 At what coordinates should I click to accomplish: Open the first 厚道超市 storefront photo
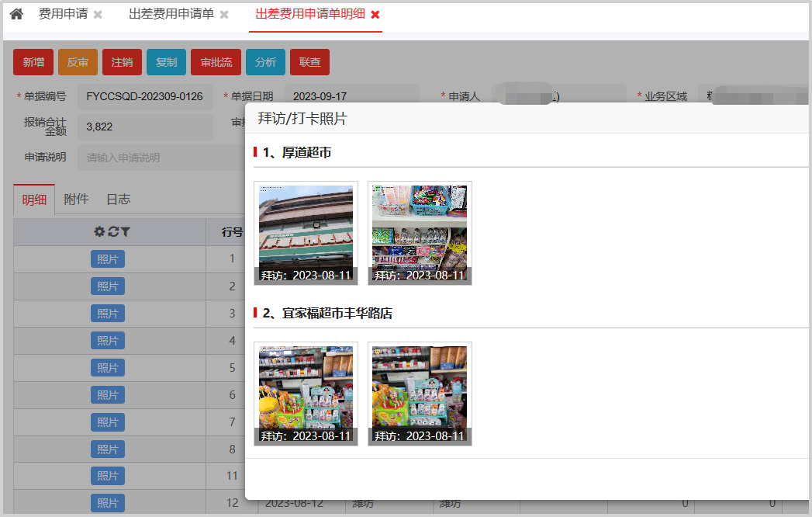306,233
